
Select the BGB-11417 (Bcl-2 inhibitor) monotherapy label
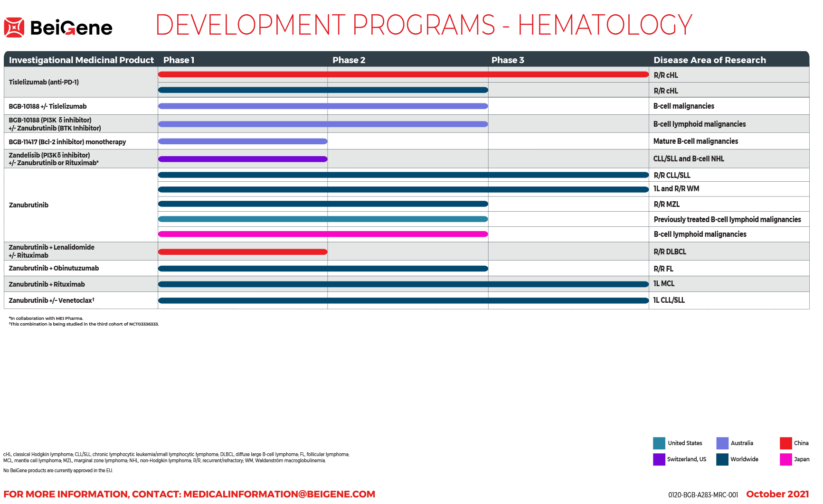pyautogui.click(x=67, y=142)
